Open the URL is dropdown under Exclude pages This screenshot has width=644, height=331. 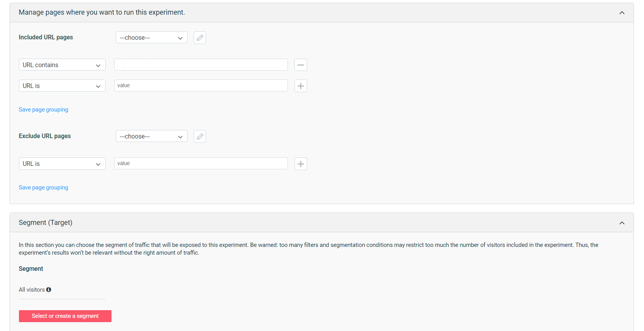(62, 164)
